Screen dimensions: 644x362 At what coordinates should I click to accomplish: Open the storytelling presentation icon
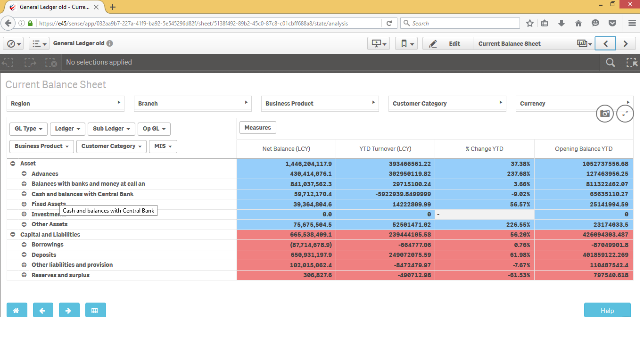point(378,43)
